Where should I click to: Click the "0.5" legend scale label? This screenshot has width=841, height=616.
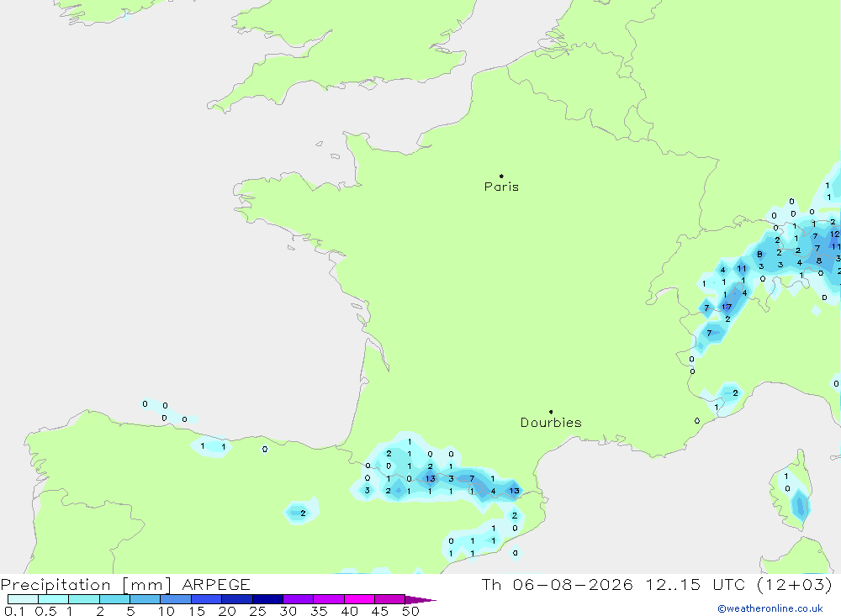click(x=45, y=611)
